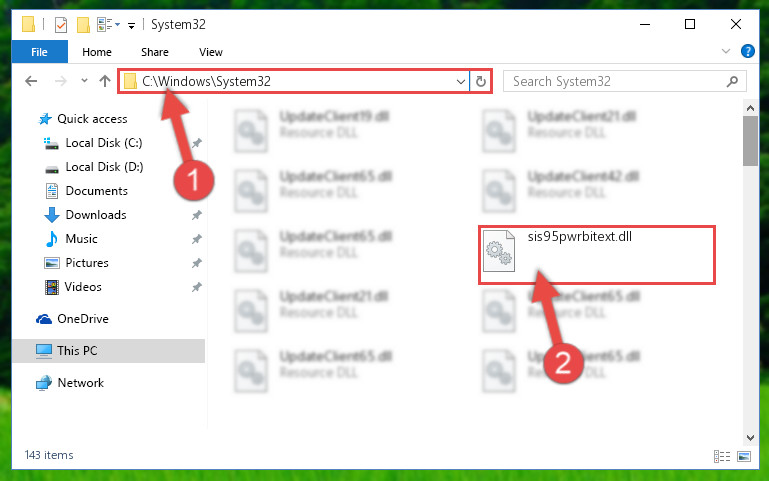Select the sis95pwrbitext.dll file icon
The height and width of the screenshot is (481, 769).
click(x=499, y=251)
